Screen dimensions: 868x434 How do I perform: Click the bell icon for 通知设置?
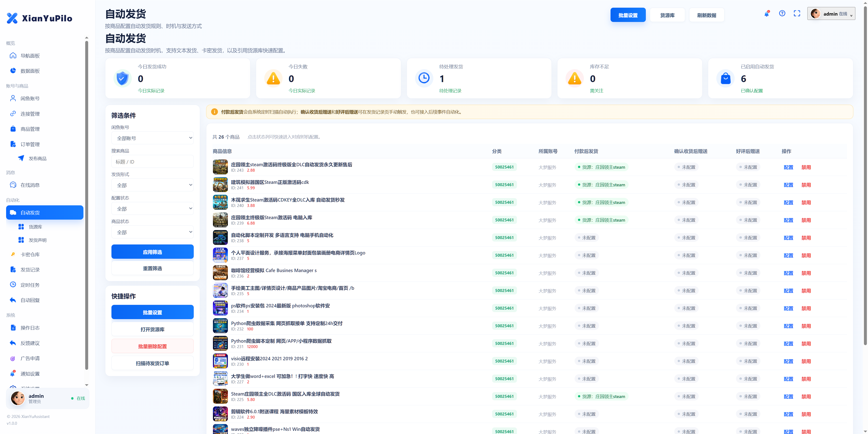tap(13, 373)
